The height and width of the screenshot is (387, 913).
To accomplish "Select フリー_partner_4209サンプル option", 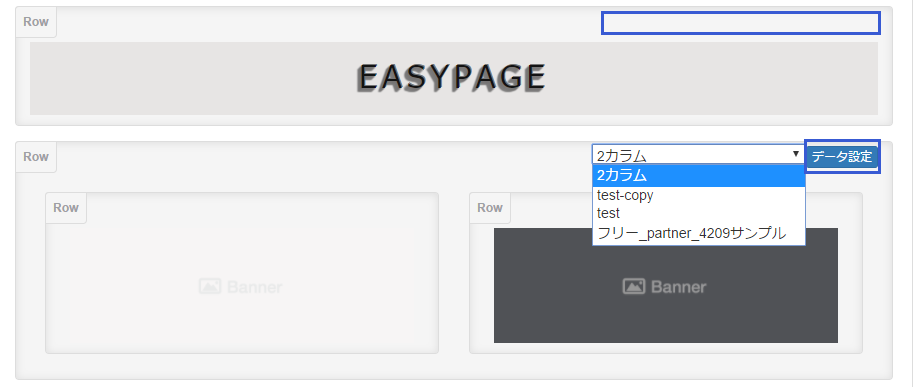I will [x=699, y=233].
